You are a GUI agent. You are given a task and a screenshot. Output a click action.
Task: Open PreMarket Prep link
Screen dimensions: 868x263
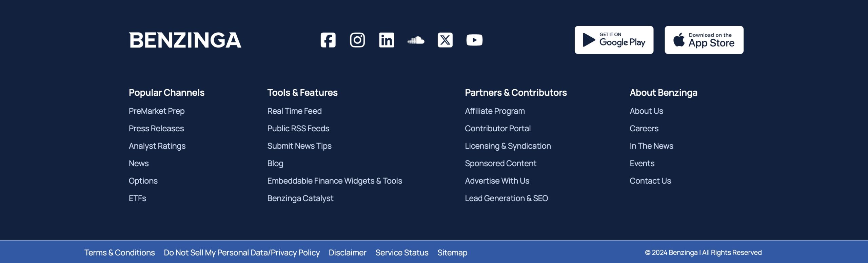coord(157,111)
